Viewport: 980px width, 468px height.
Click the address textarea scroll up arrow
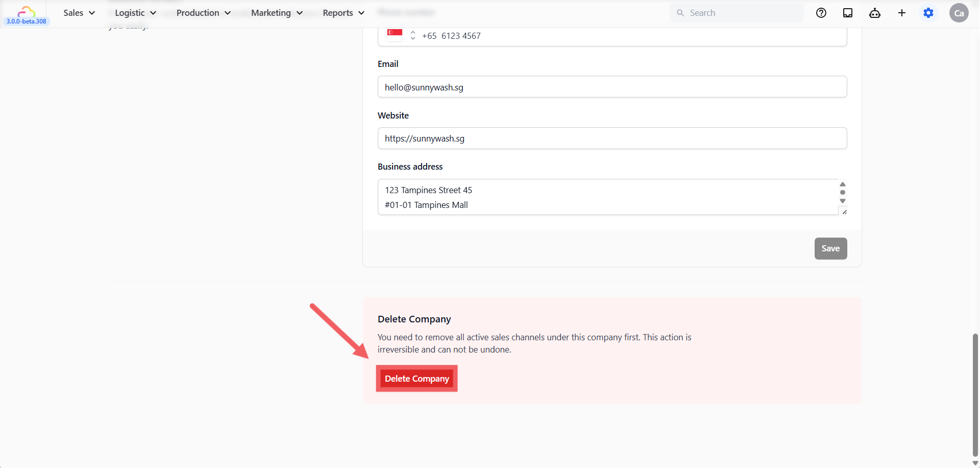[843, 184]
